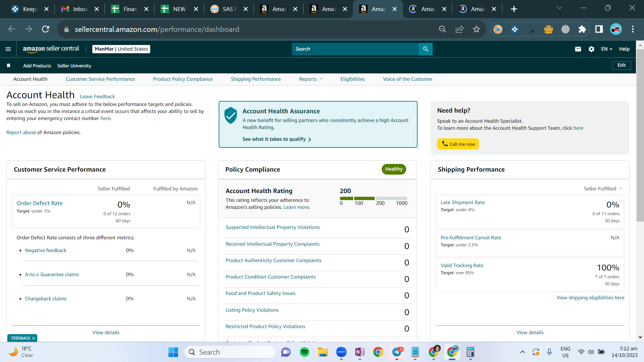Click the Seller Central search field
Screen dimensions: 644x362
pos(355,49)
